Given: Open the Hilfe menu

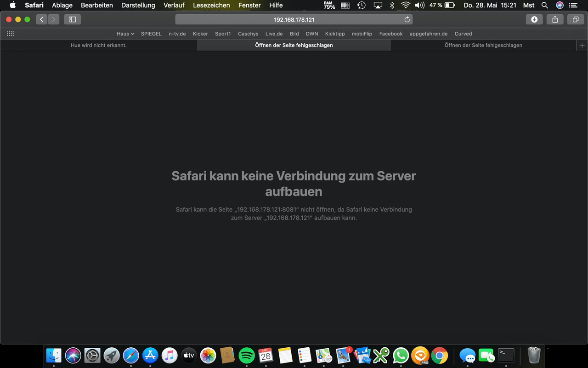Looking at the screenshot, I should pyautogui.click(x=276, y=5).
